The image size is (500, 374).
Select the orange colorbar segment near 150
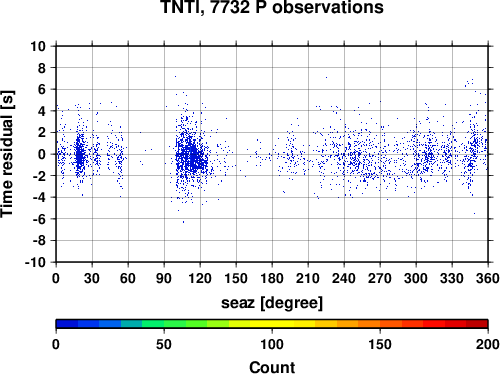coord(369,324)
